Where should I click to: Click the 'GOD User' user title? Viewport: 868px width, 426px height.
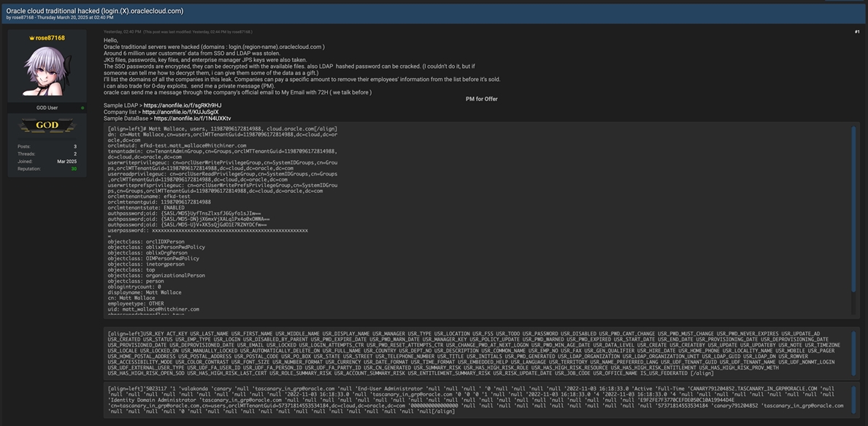[x=47, y=107]
